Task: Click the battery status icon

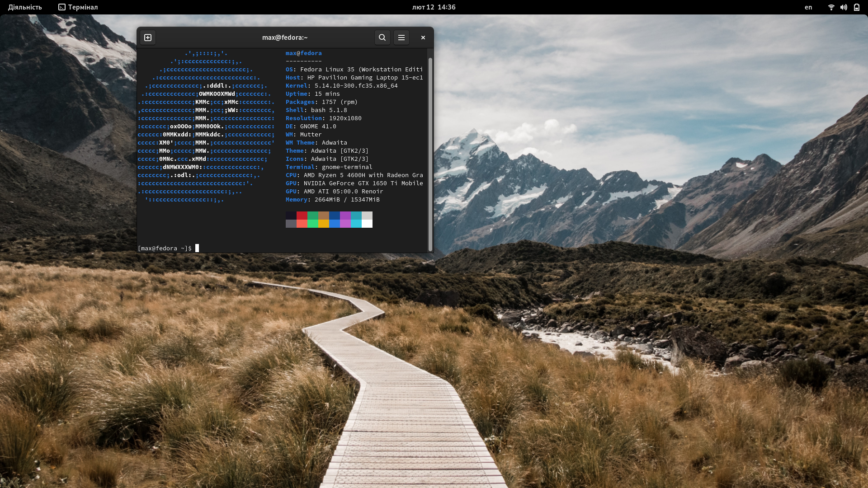Action: (857, 7)
